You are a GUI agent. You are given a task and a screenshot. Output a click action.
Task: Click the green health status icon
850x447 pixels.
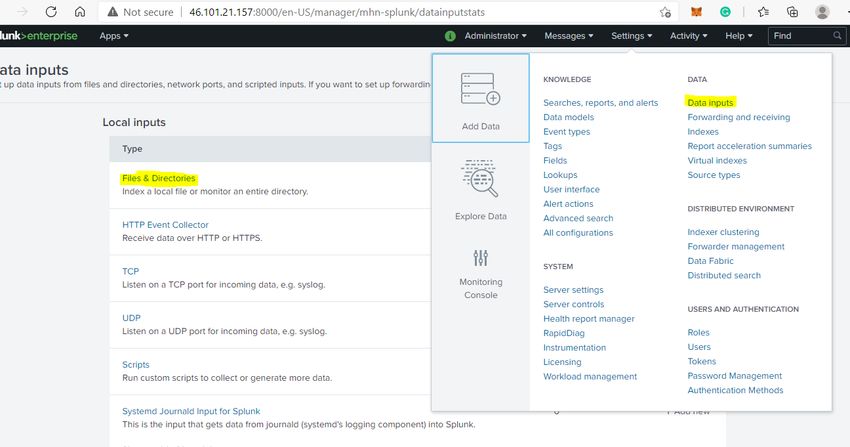[x=450, y=36]
